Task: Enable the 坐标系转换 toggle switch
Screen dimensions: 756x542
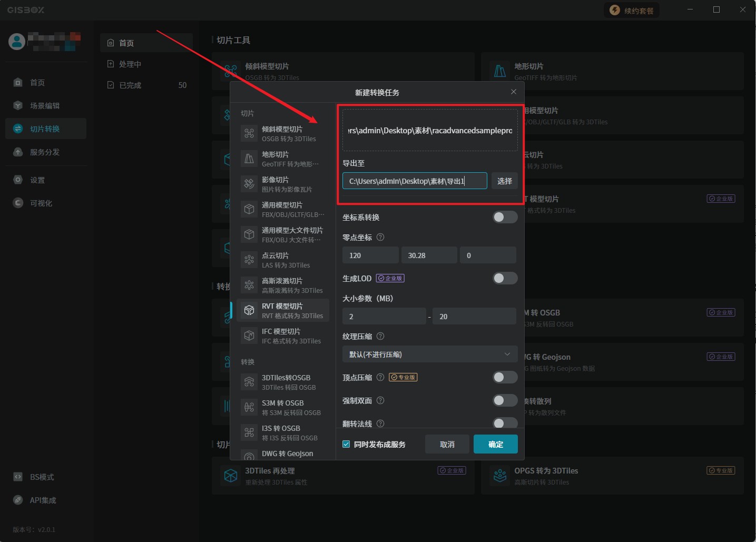Action: (504, 217)
